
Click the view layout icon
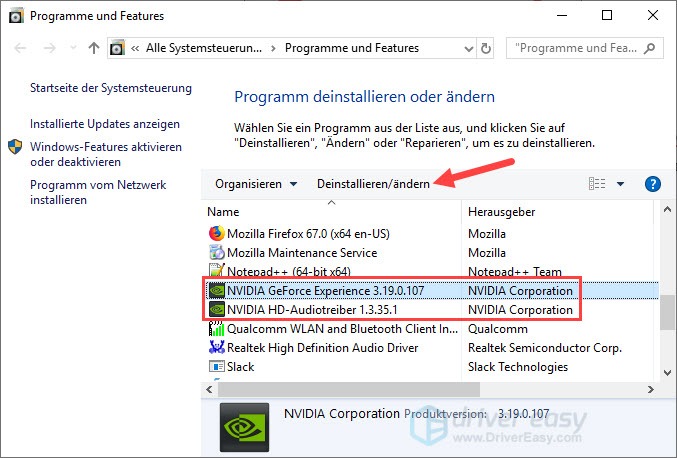(597, 184)
